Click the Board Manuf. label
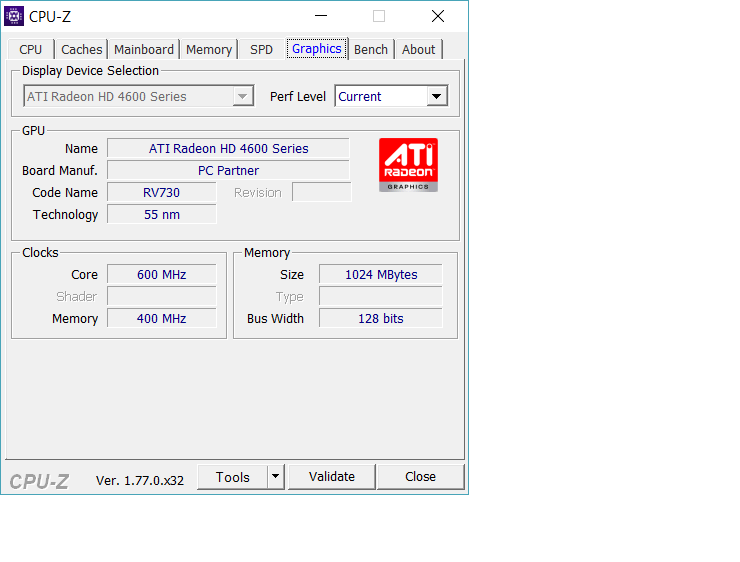740x562 pixels. (x=60, y=170)
